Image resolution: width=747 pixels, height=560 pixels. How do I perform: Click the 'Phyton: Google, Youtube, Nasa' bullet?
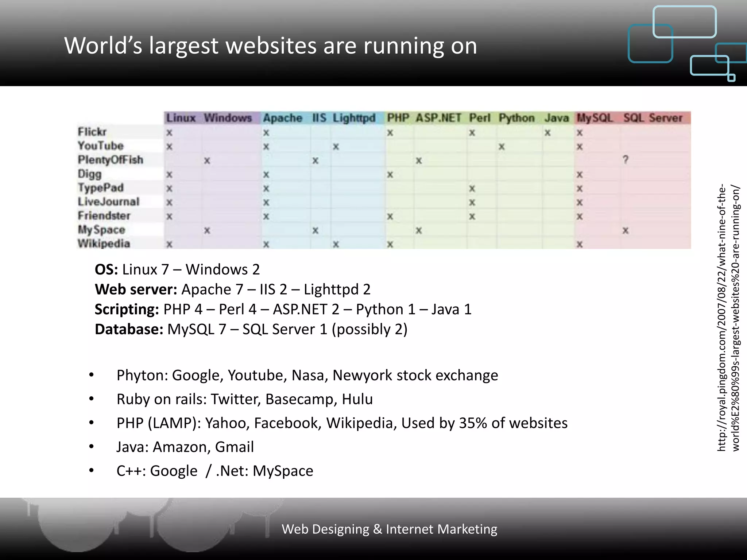tap(307, 375)
